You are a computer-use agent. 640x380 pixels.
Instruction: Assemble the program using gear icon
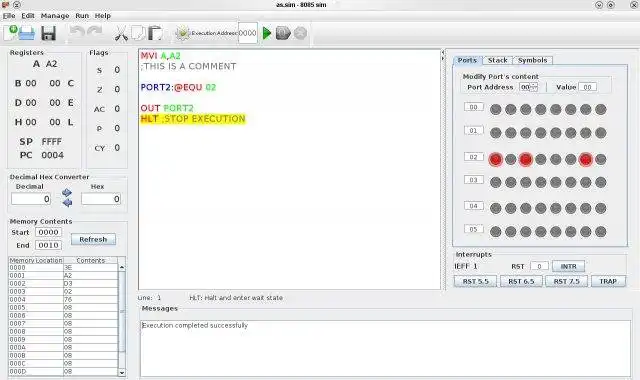[x=182, y=33]
